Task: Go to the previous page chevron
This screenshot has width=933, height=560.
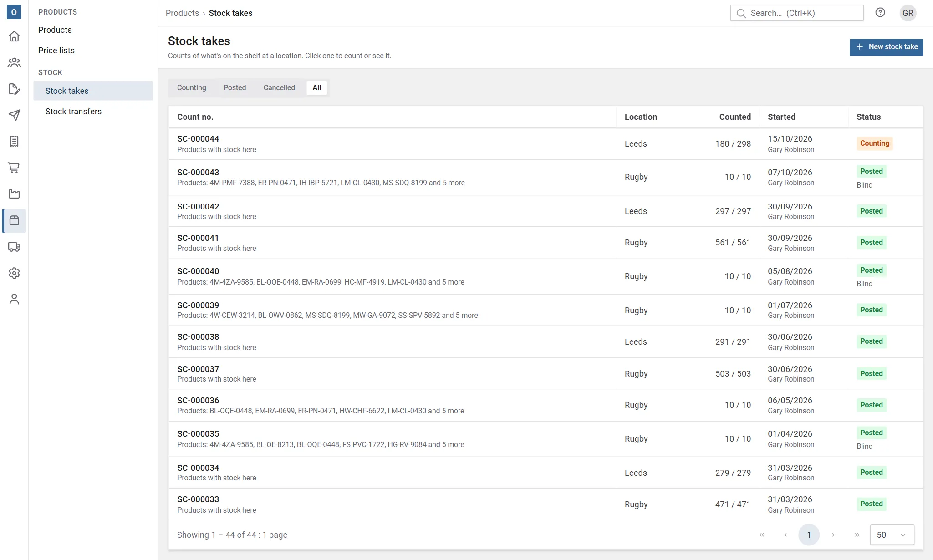Action: click(785, 535)
